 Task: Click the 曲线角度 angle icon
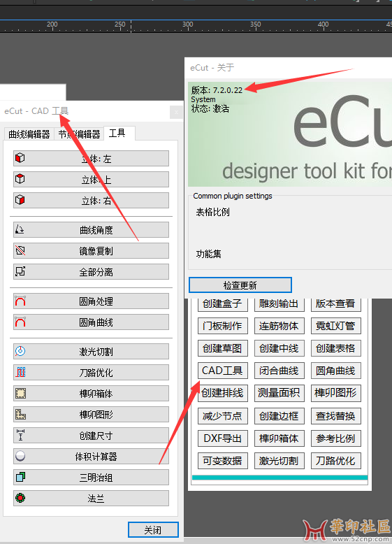(20, 229)
